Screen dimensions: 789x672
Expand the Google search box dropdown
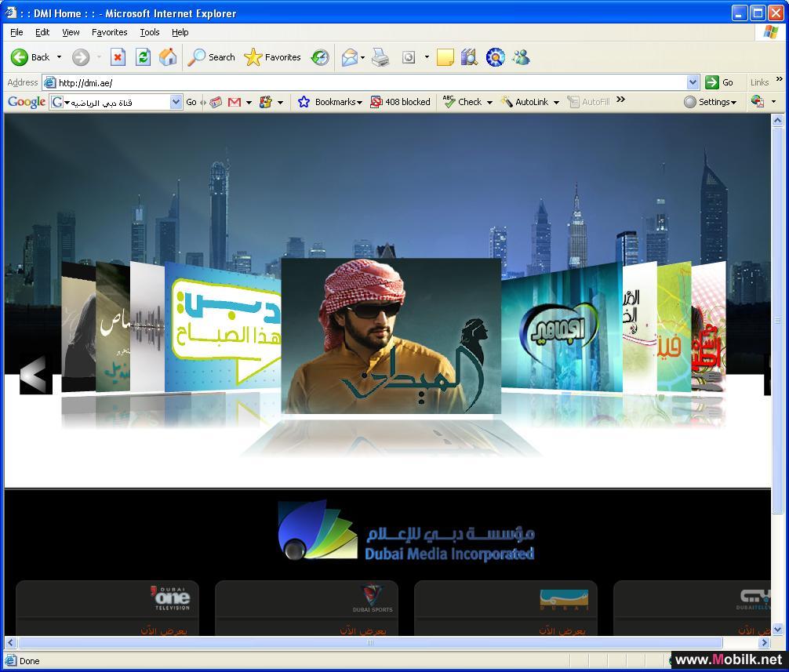(176, 102)
